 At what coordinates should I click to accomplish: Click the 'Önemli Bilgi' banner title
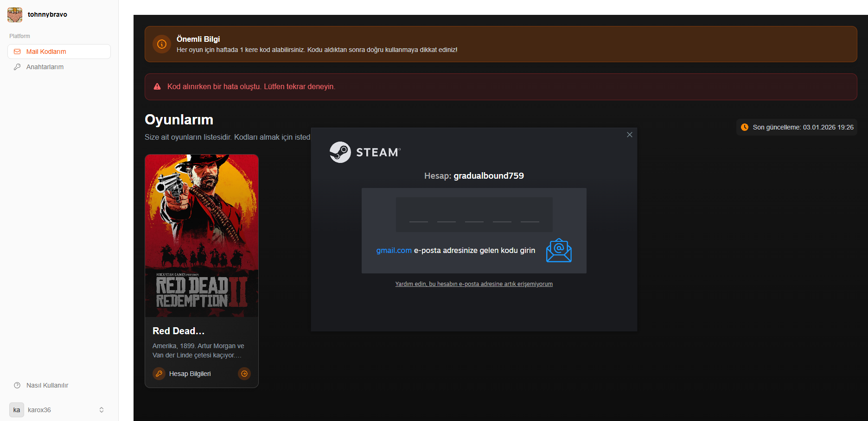pos(198,39)
